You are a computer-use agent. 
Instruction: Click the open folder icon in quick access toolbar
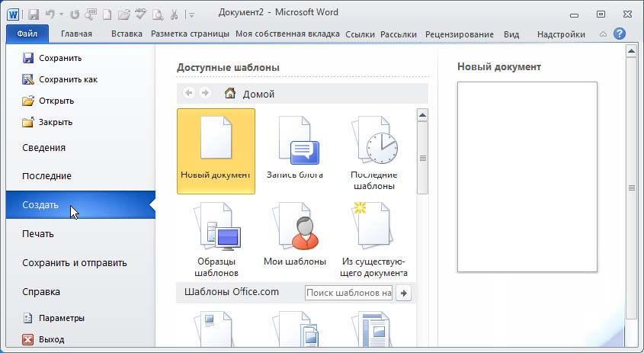point(123,15)
